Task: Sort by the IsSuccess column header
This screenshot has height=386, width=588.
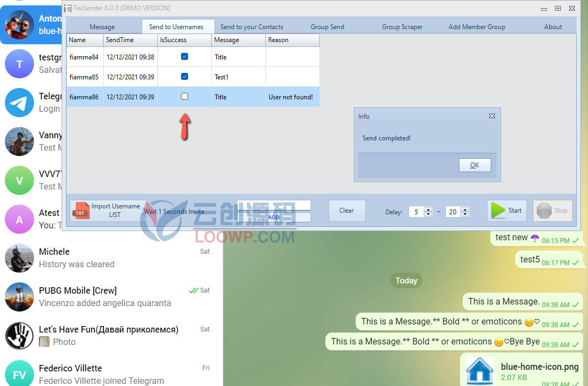Action: click(x=184, y=40)
